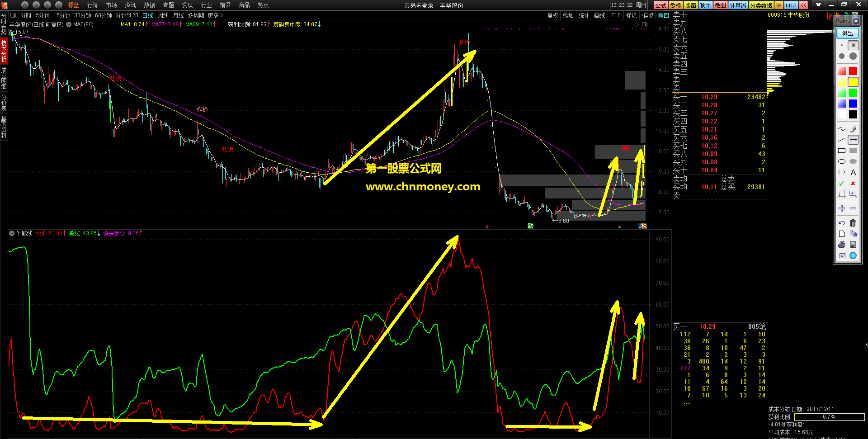Select the arrow line drawing tool

[x=853, y=140]
